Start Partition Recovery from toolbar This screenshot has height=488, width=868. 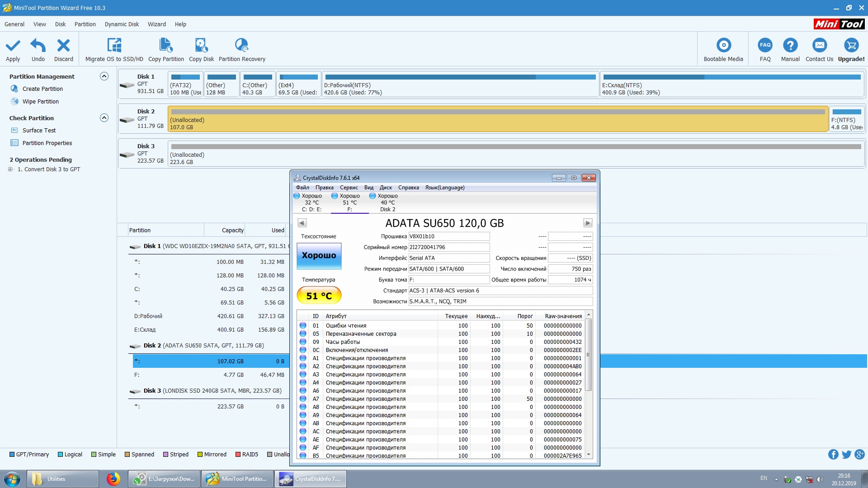tap(241, 46)
